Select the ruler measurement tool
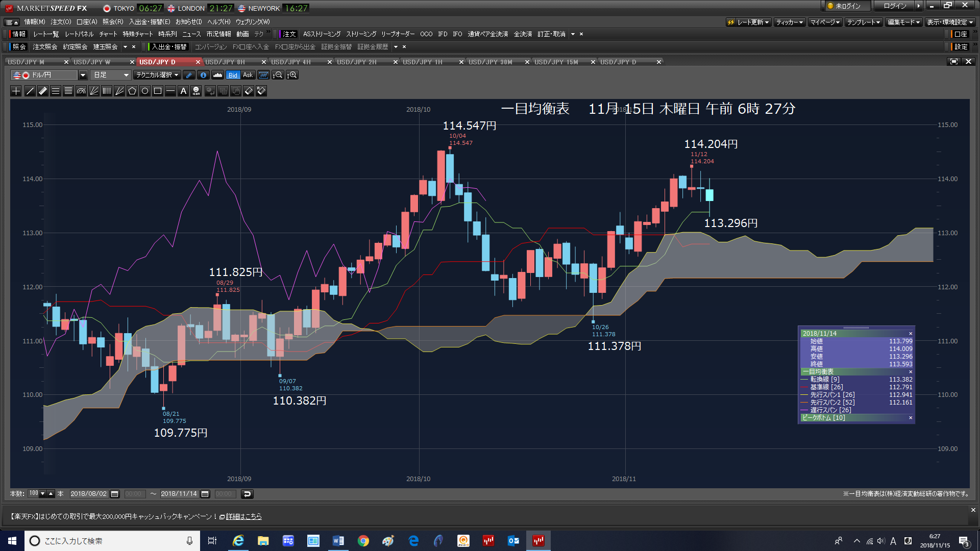 43,91
